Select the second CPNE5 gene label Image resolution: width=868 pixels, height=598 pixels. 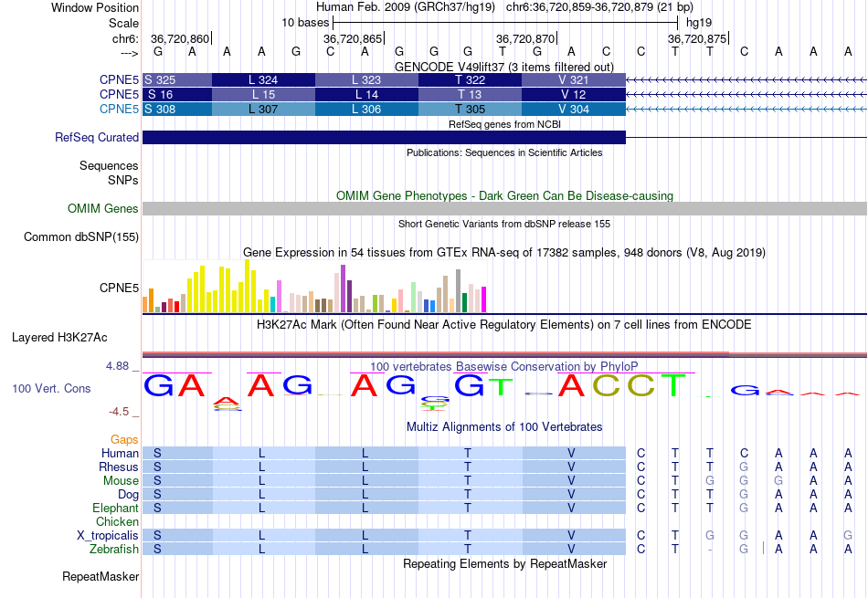point(119,94)
